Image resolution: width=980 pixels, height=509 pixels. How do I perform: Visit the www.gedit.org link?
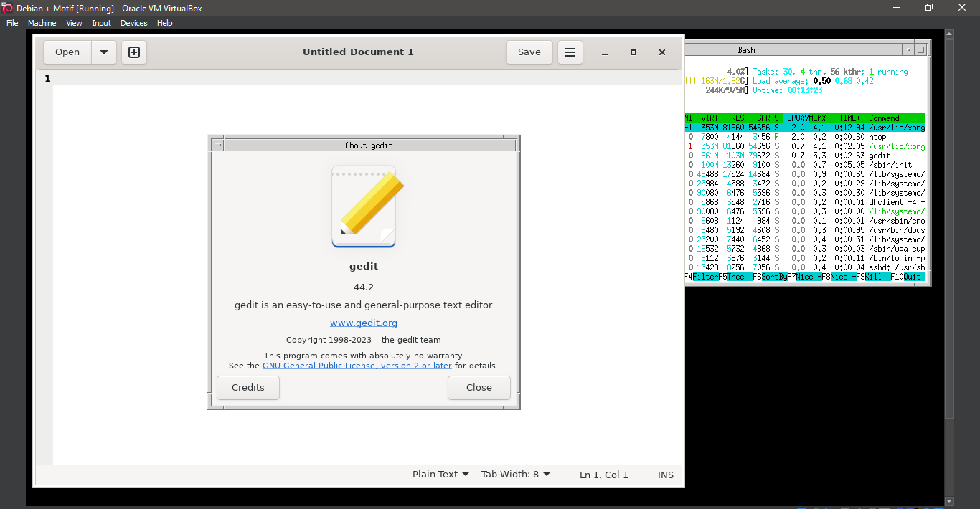[x=364, y=323]
